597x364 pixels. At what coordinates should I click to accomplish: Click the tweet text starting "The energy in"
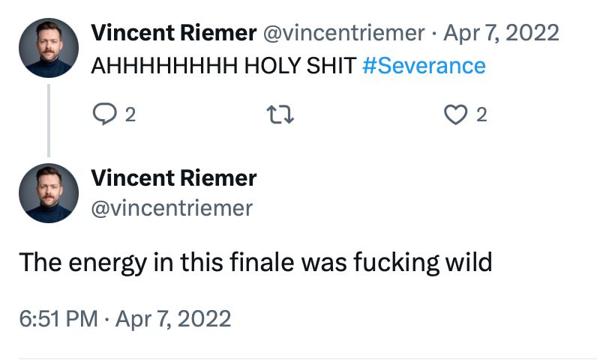(255, 263)
